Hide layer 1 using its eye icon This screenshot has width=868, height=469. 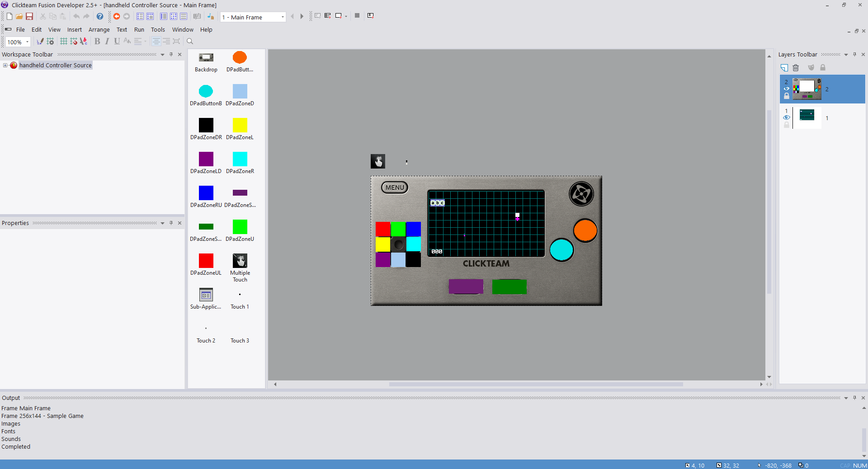(x=787, y=117)
